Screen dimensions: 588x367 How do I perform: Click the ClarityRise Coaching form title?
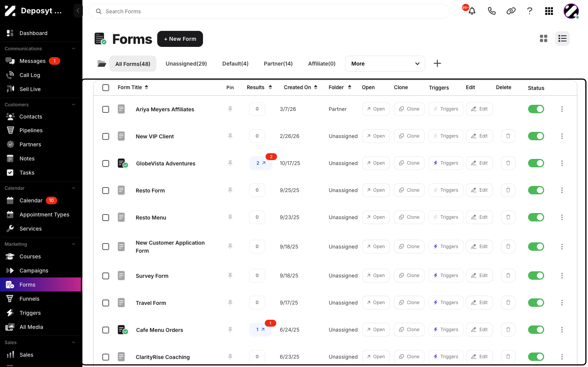[x=163, y=357]
